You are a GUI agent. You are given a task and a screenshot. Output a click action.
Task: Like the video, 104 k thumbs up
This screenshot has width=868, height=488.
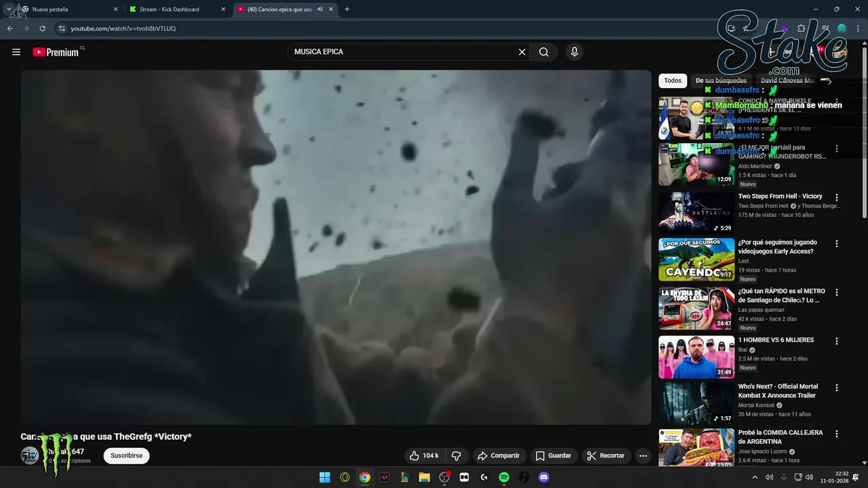425,456
